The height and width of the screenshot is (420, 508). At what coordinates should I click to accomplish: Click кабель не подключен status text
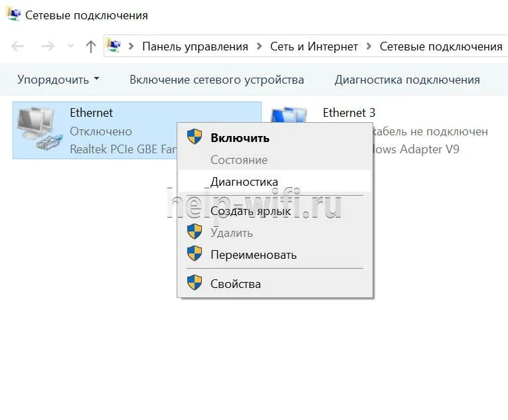point(430,131)
